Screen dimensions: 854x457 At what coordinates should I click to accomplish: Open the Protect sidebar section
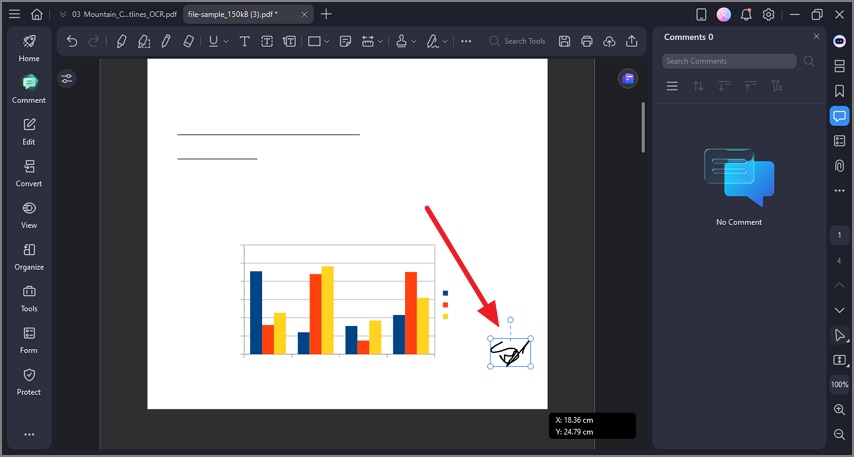(x=29, y=381)
